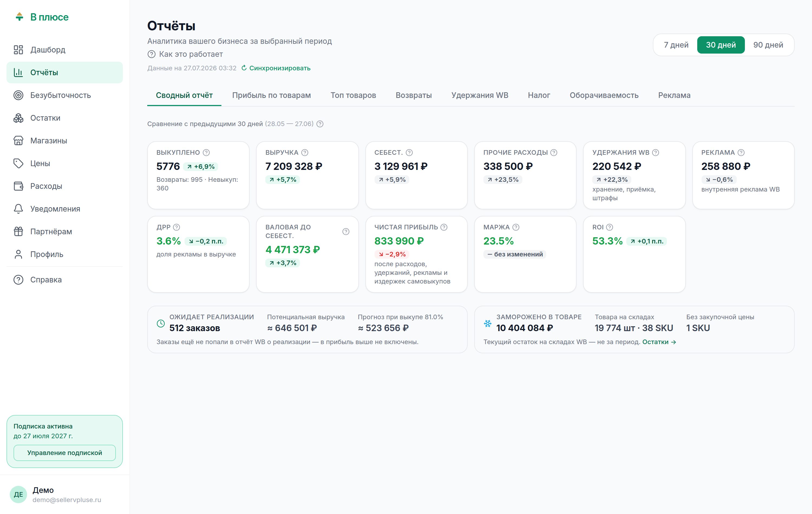Click help icon next to ВЫРУЧКА
This screenshot has width=812, height=514.
(x=305, y=153)
